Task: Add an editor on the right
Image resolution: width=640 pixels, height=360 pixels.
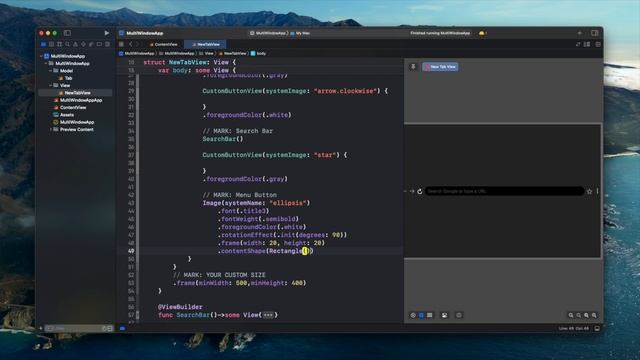Action: pos(598,44)
